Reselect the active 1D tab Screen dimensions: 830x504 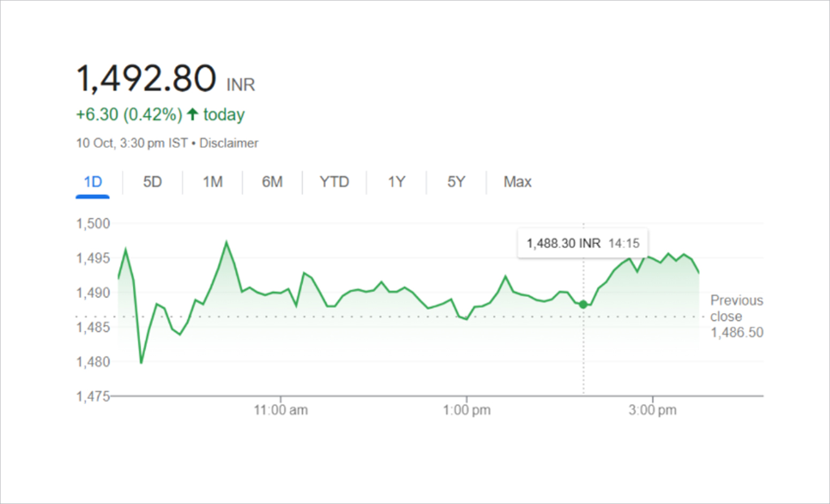(92, 182)
